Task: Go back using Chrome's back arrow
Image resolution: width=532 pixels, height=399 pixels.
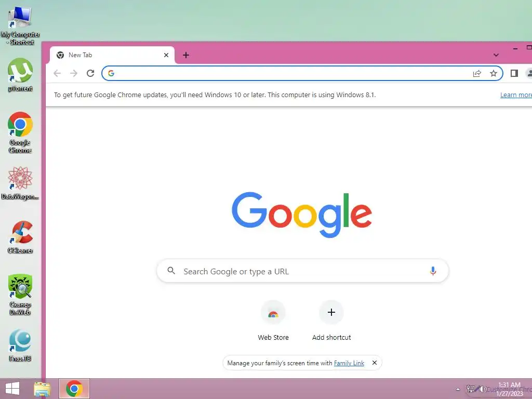Action: pyautogui.click(x=57, y=73)
